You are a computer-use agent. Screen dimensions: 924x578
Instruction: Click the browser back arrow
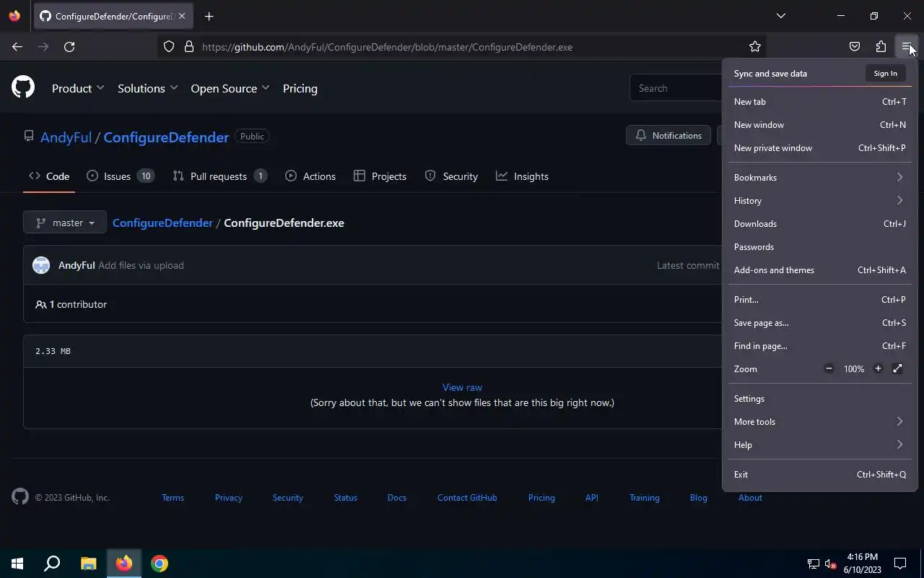point(17,47)
